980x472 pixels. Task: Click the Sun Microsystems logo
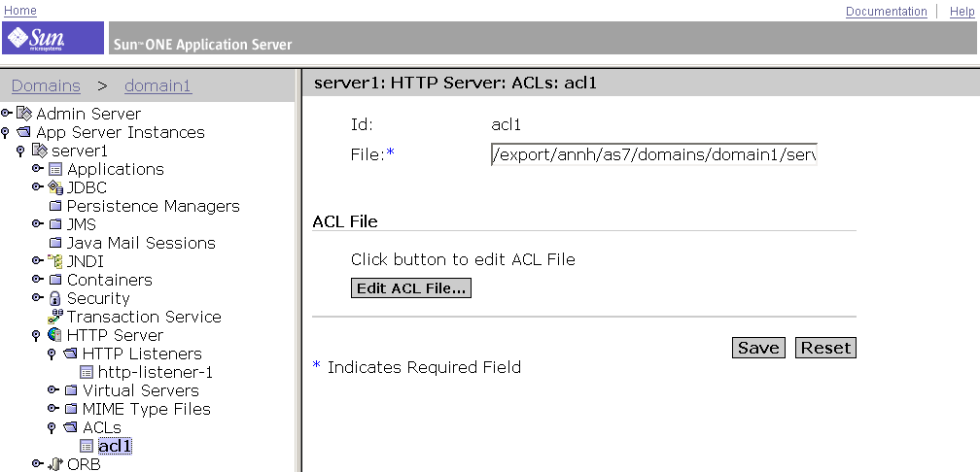(53, 38)
